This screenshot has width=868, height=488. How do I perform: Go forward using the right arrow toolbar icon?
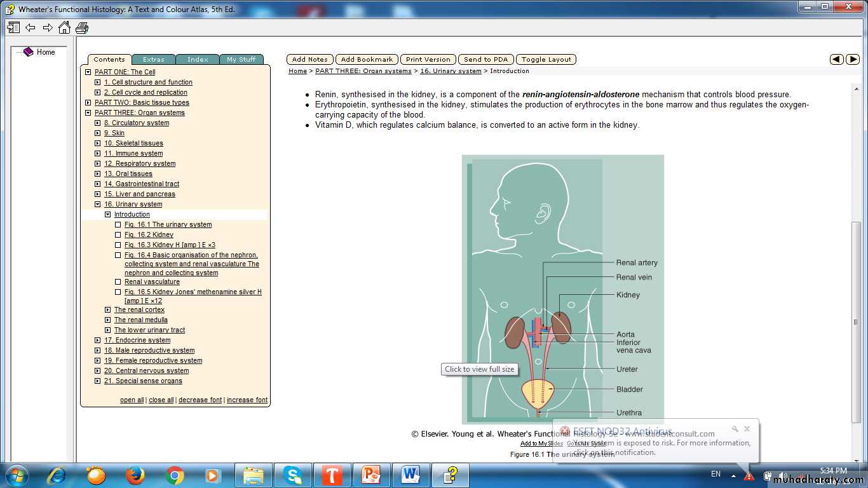(48, 27)
